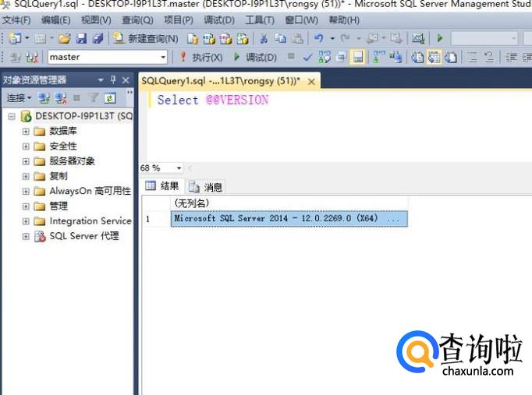The height and width of the screenshot is (395, 532).
Task: Click the Save All icon
Action: coord(98,38)
